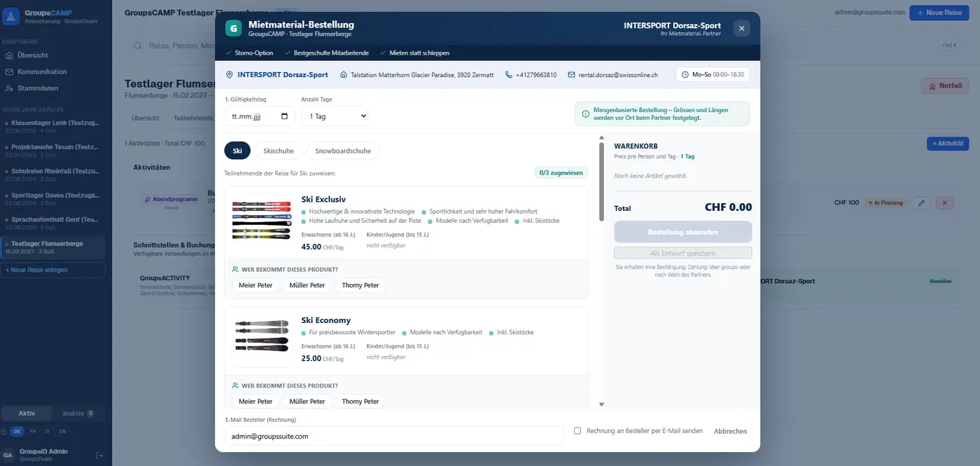Show the Inaktiv trips tab in the sidebar
The height and width of the screenshot is (466, 980).
click(x=78, y=413)
